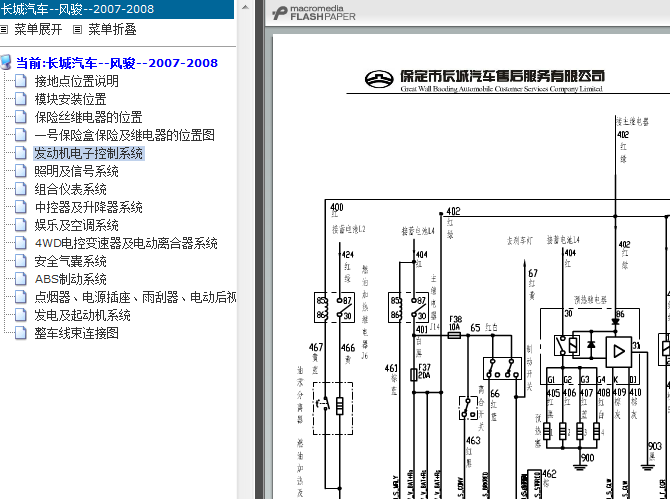Open 中控器及升降器系统 entry
Viewport: 670px width, 499px height.
click(x=88, y=207)
